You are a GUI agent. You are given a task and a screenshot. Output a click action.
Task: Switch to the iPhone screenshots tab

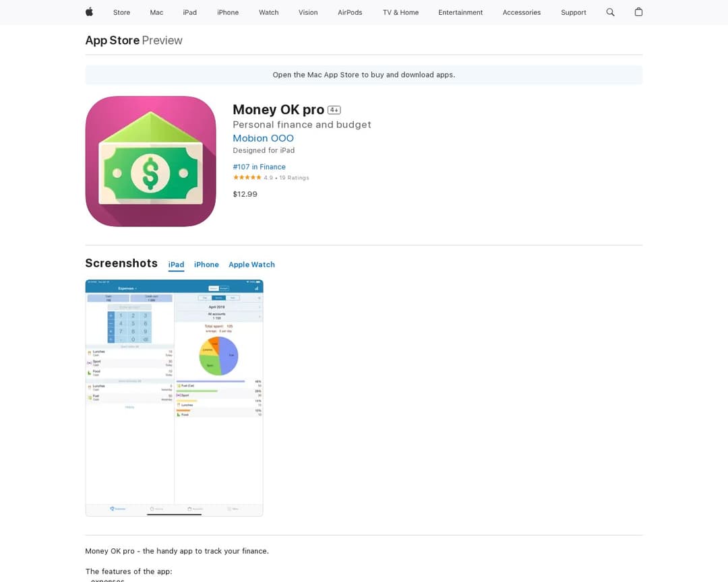206,265
